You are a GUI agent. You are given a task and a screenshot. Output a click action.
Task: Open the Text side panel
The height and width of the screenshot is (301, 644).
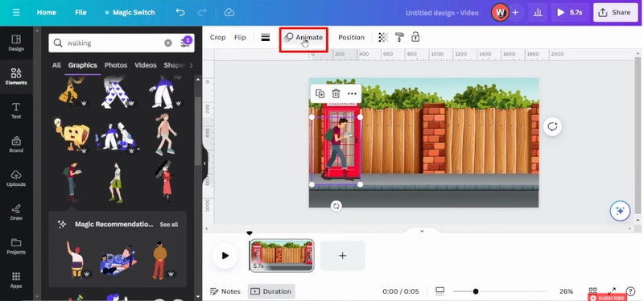coord(16,110)
